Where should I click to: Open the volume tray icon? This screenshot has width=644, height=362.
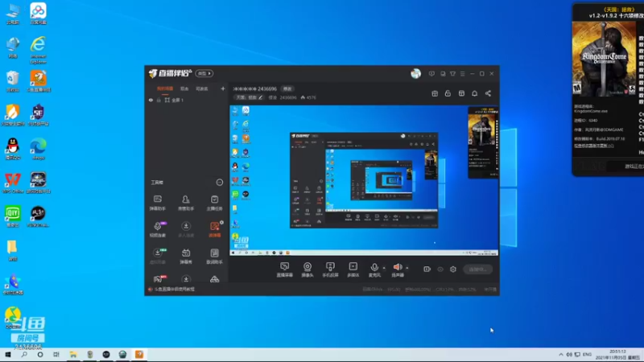click(x=569, y=355)
